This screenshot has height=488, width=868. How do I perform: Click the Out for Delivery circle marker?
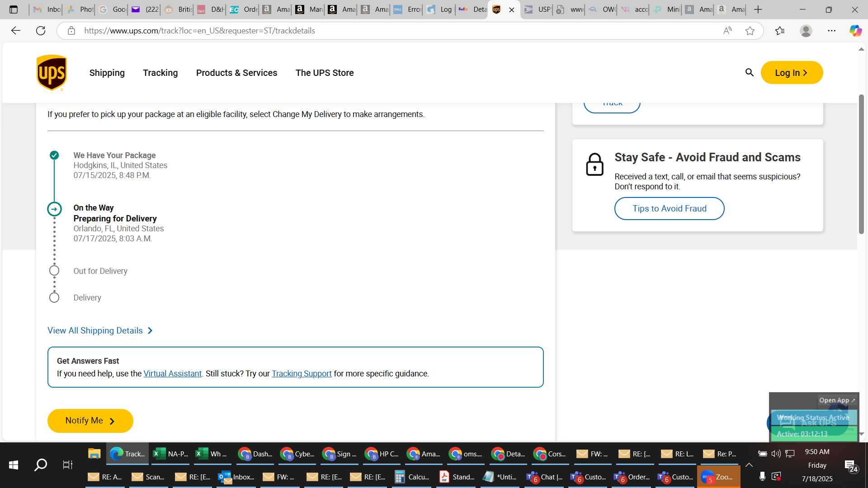[x=54, y=271]
